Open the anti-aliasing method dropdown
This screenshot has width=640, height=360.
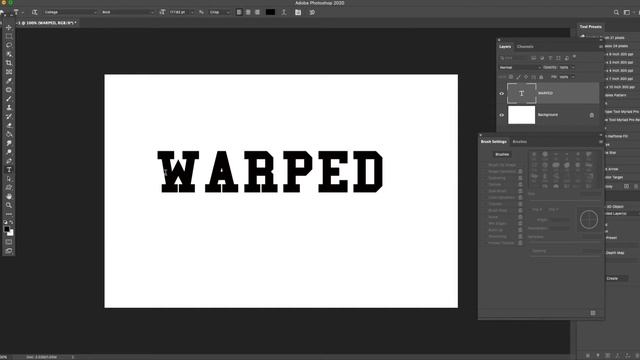[220, 12]
